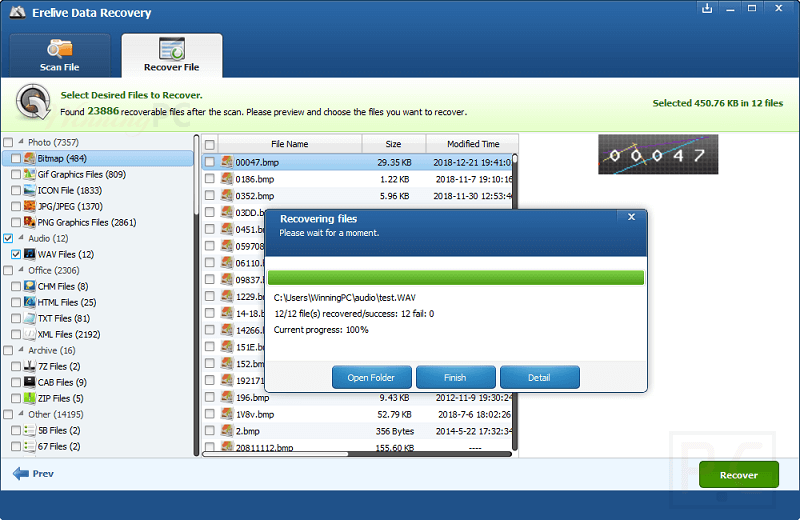Click the green recovery progress bar
The height and width of the screenshot is (520, 800).
(x=456, y=278)
